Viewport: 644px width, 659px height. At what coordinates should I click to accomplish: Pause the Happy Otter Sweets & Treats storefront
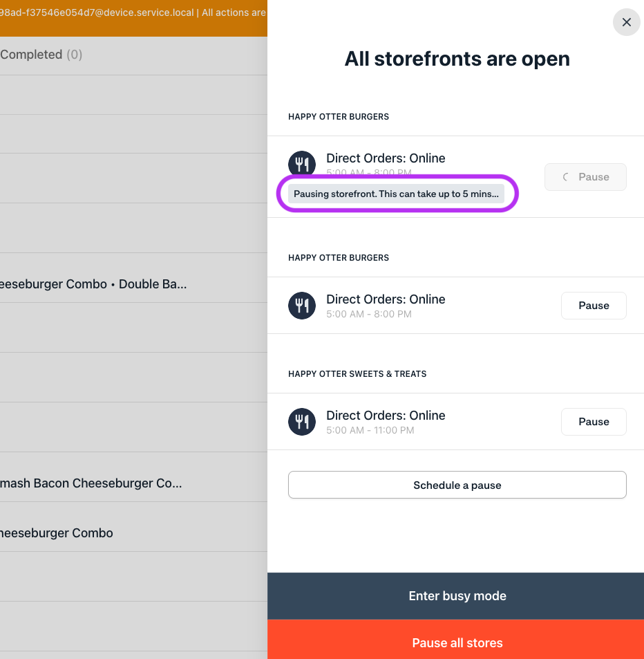point(593,422)
